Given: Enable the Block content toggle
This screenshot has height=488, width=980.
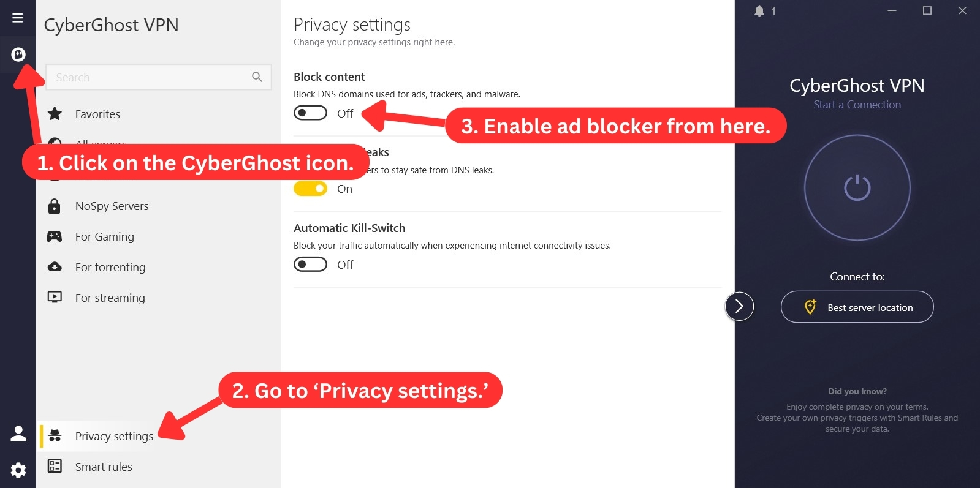Looking at the screenshot, I should pos(310,113).
